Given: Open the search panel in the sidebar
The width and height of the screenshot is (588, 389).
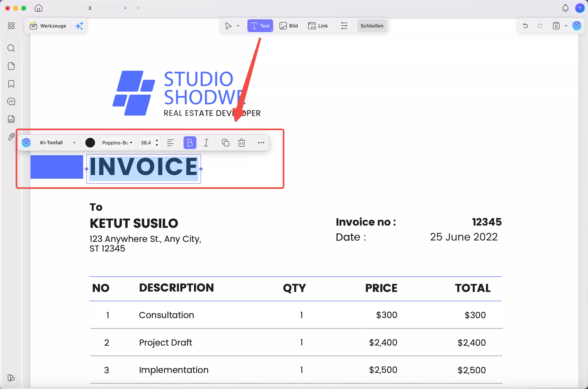Looking at the screenshot, I should point(11,48).
